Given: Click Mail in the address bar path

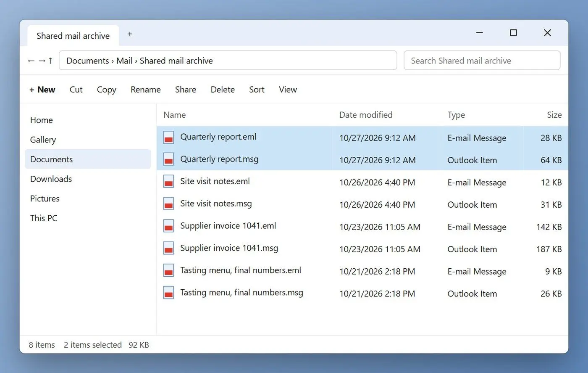Looking at the screenshot, I should [124, 61].
